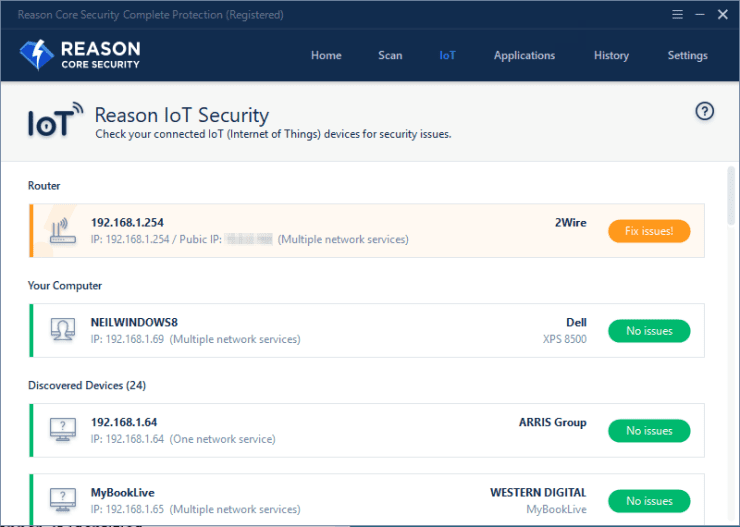Open the Applications tab
The height and width of the screenshot is (527, 740).
[524, 55]
